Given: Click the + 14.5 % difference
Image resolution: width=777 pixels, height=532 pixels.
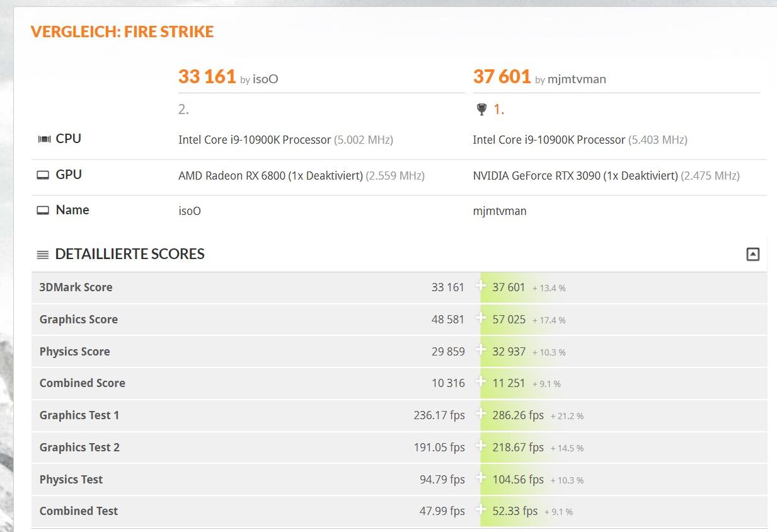Looking at the screenshot, I should click(567, 448).
